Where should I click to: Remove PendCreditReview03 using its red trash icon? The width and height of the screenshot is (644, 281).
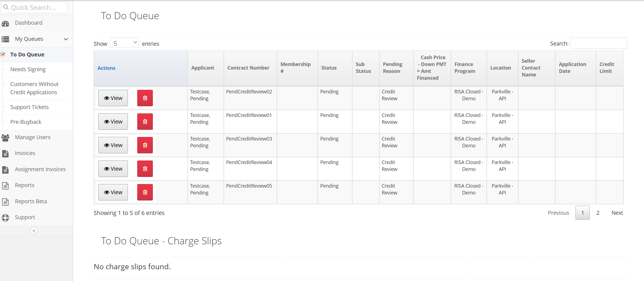tap(145, 145)
